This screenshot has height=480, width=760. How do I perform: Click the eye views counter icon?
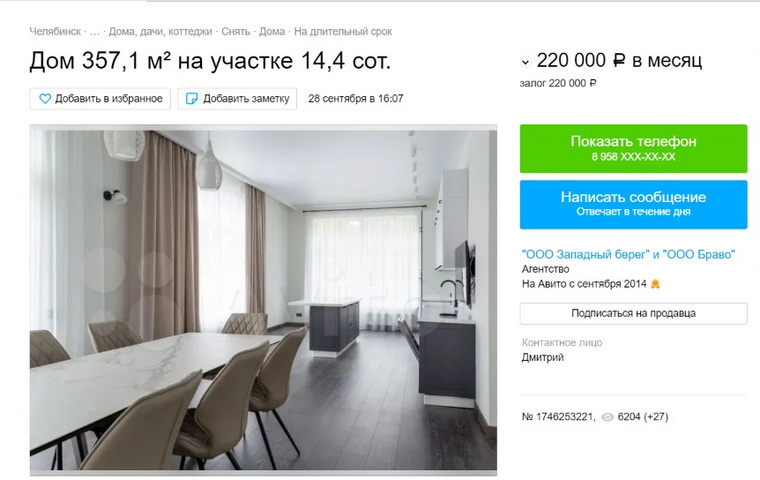click(x=607, y=417)
